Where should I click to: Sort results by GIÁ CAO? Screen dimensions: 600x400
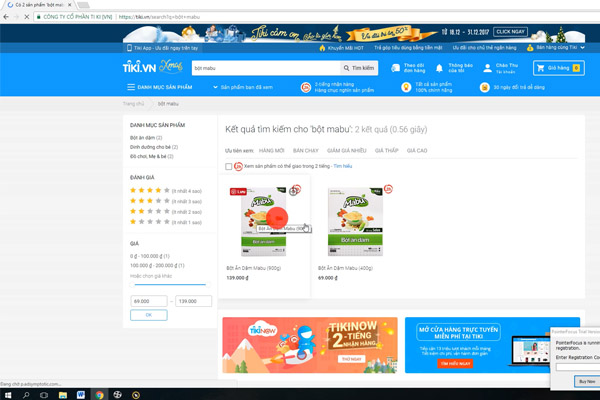point(417,150)
